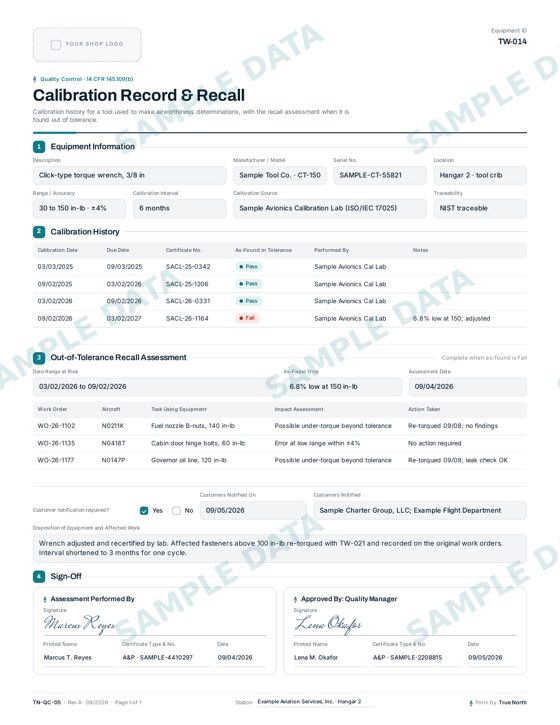560x725 pixels.
Task: Click action Re-torqued 09/08; no findings
Action: 453,426
